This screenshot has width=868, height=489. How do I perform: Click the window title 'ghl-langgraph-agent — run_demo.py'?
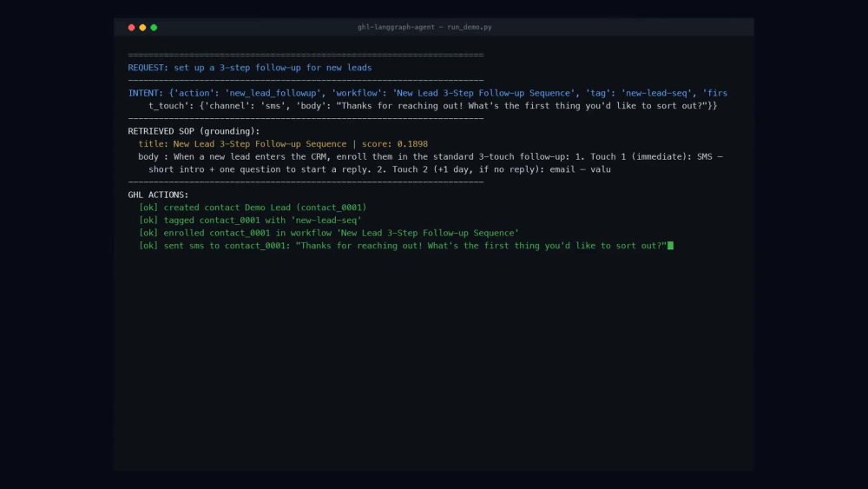tap(424, 27)
